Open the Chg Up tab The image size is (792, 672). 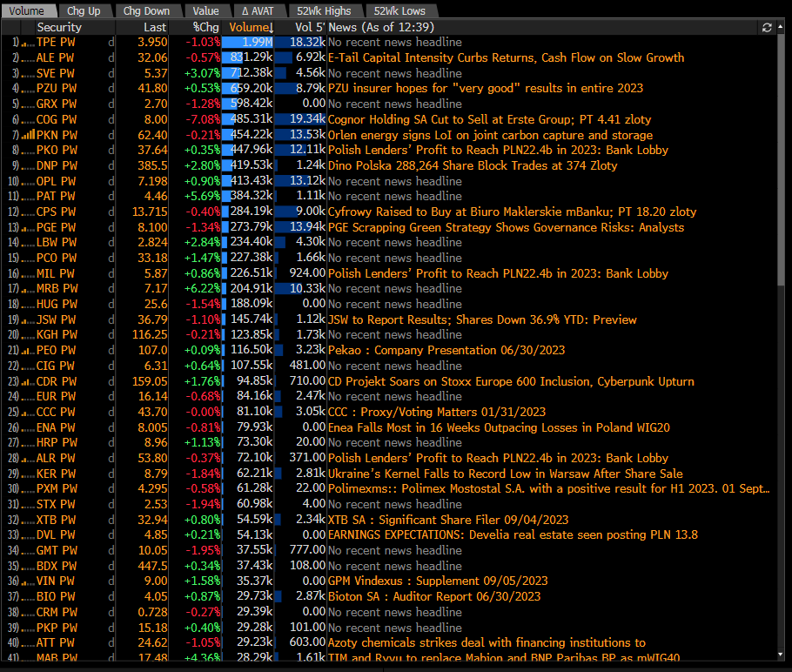pos(84,11)
